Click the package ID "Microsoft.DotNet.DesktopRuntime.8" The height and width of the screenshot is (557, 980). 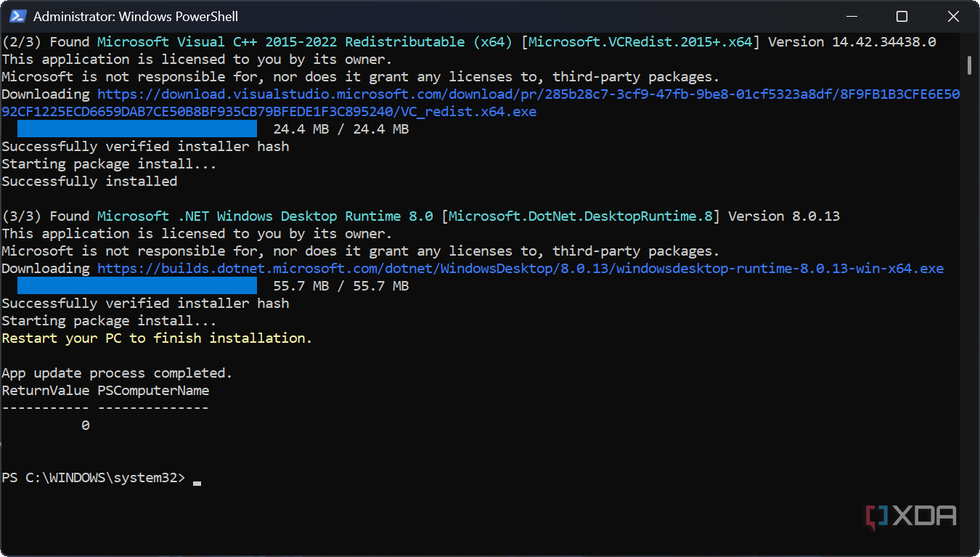(x=581, y=216)
